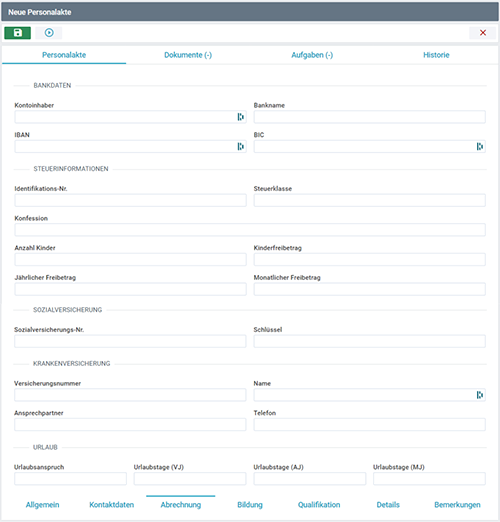Switch to the Qualifikation bottom tab
This screenshot has width=500, height=522.
click(319, 505)
